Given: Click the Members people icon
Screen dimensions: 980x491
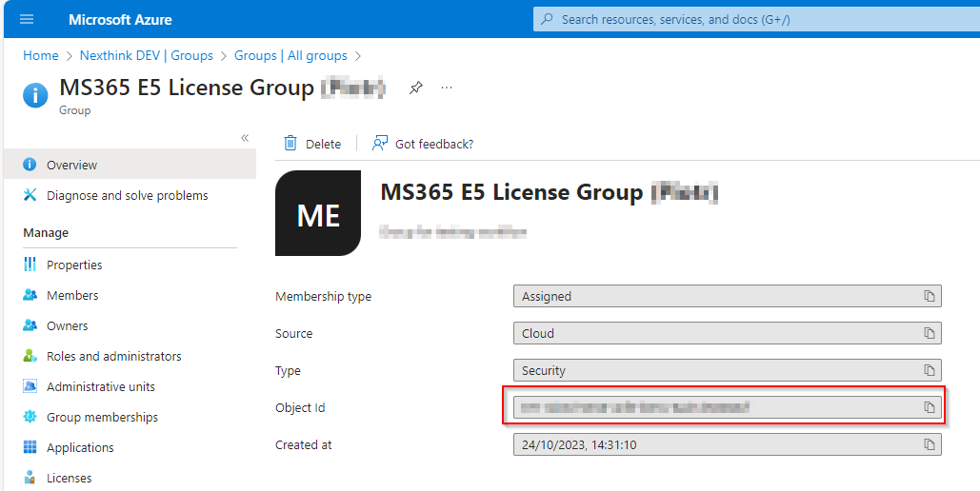Looking at the screenshot, I should click(30, 295).
